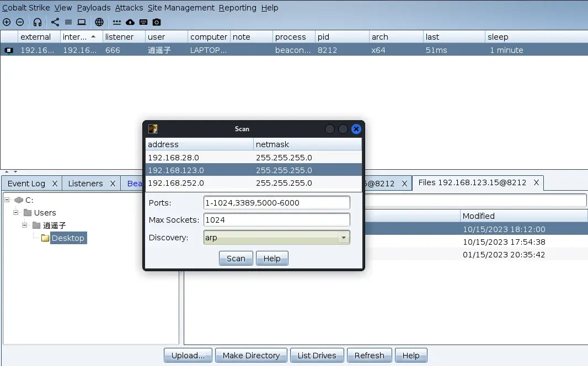Switch to session table view icon
The height and width of the screenshot is (366, 588).
[68, 22]
